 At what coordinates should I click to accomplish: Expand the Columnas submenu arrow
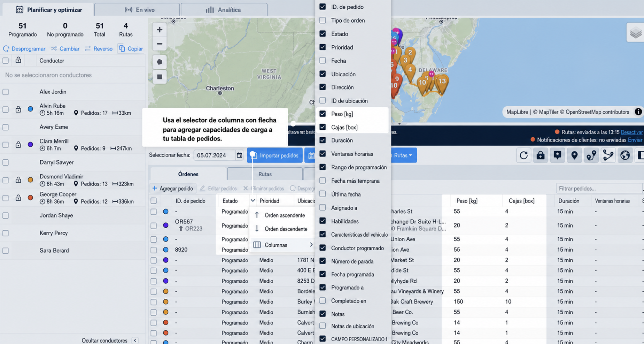pos(311,245)
